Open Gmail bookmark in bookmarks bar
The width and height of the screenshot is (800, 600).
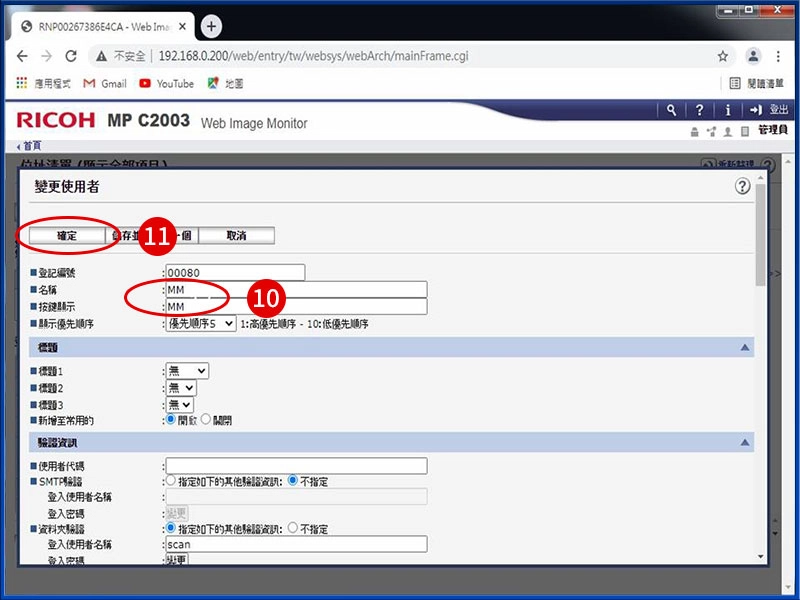(104, 84)
